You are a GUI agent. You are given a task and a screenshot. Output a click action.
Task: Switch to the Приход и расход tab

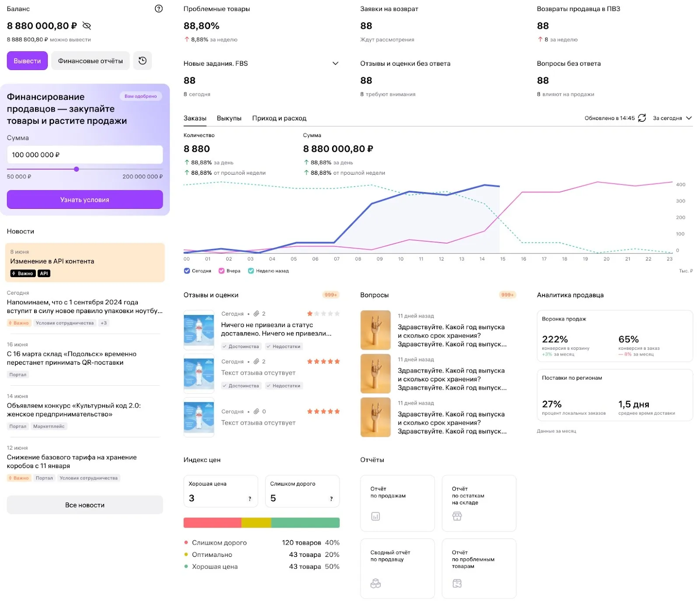pyautogui.click(x=279, y=118)
